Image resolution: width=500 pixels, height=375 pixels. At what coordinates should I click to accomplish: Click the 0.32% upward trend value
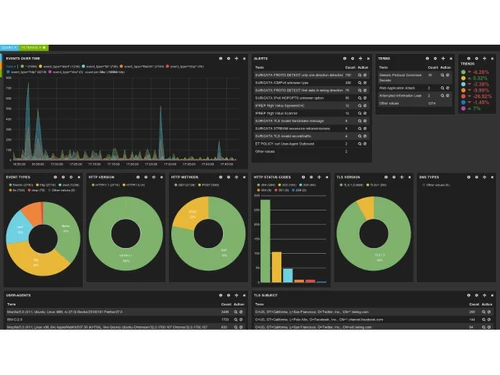(480, 78)
